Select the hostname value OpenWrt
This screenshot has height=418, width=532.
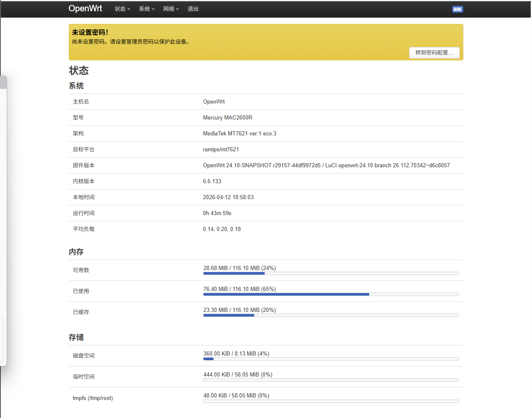[214, 101]
